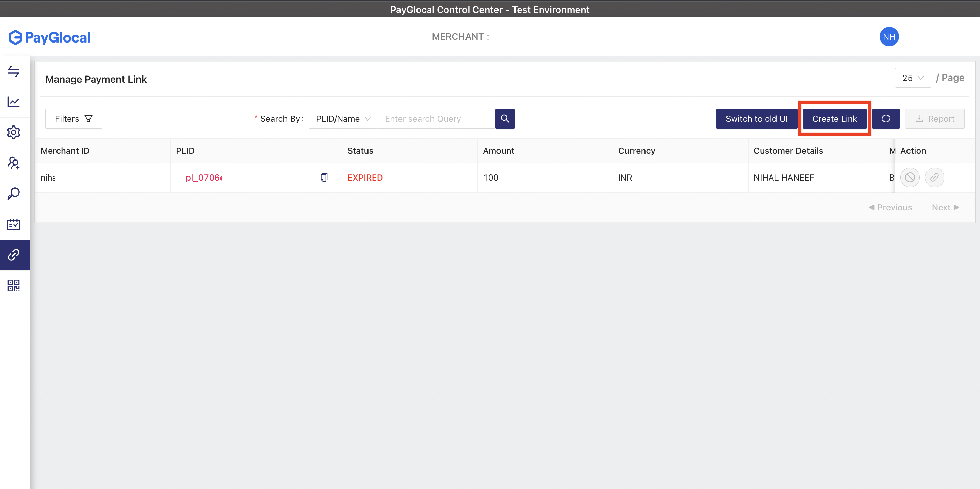Viewport: 980px width, 489px height.
Task: Open the NH user avatar menu
Action: tap(889, 37)
